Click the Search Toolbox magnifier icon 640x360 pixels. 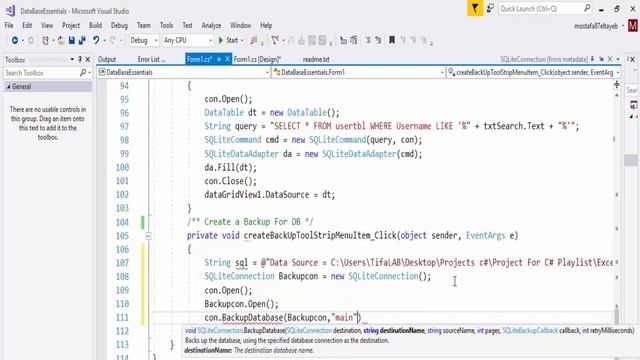83,73
